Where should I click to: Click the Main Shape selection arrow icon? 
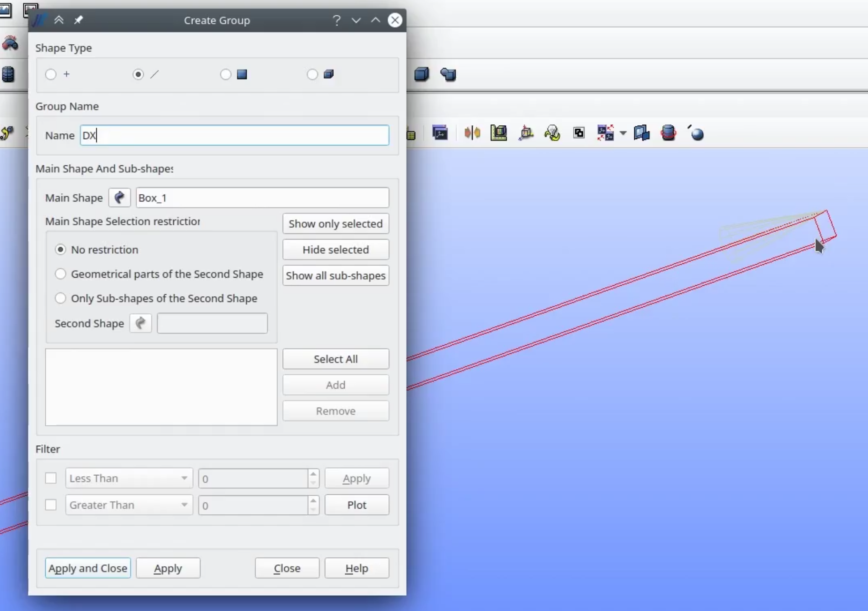coord(119,198)
